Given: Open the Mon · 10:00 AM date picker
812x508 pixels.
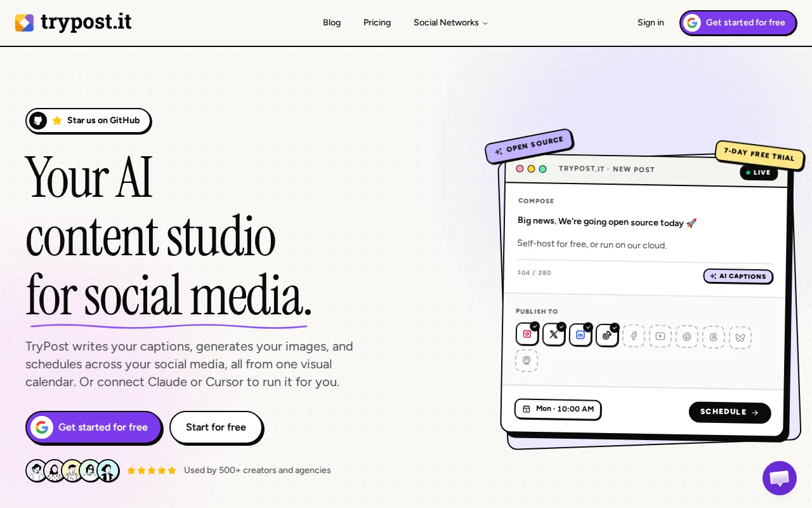Looking at the screenshot, I should (x=558, y=409).
